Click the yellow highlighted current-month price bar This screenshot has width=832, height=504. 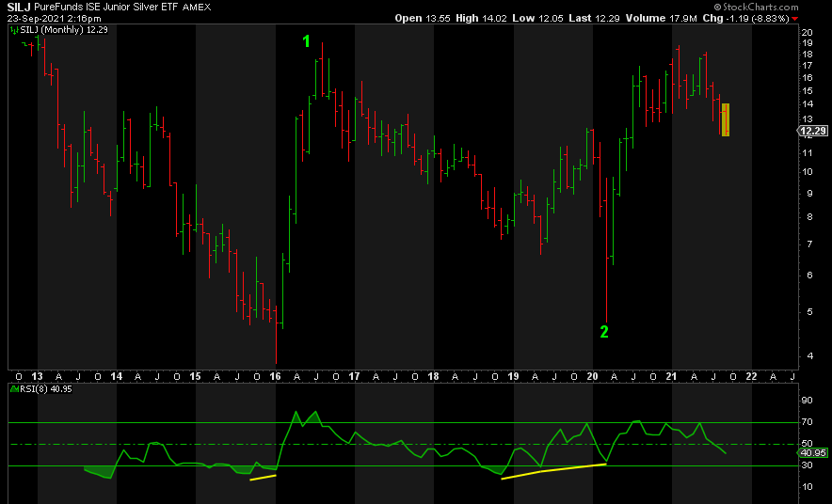(x=725, y=119)
